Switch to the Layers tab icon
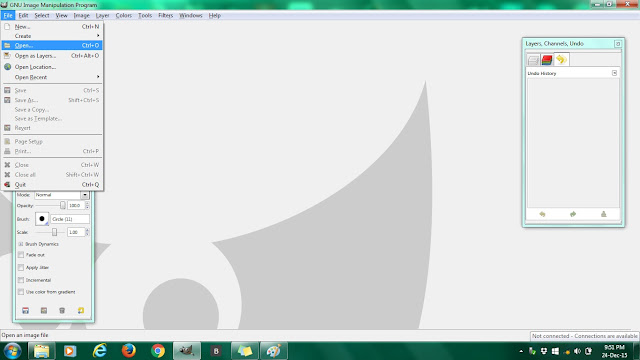 [533, 60]
